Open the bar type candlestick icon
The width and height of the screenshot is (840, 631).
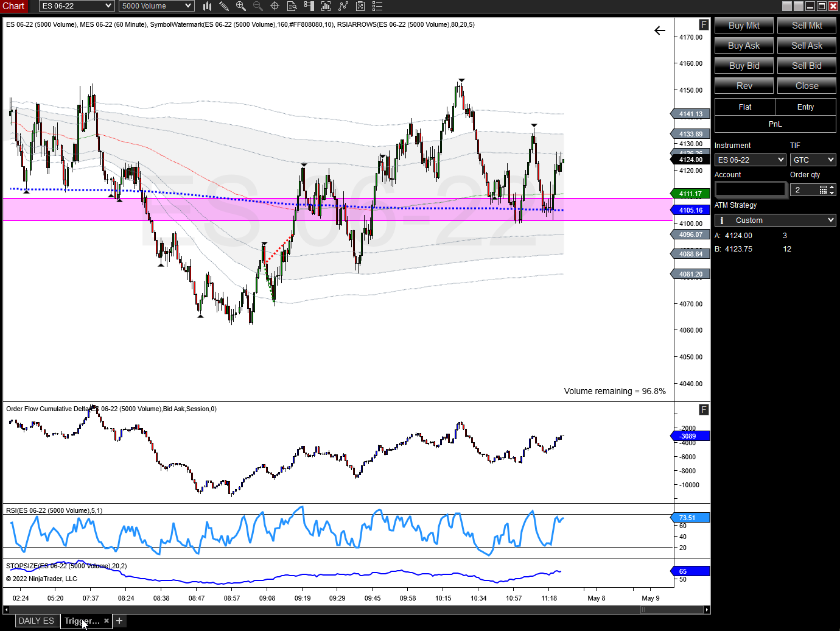tap(207, 6)
